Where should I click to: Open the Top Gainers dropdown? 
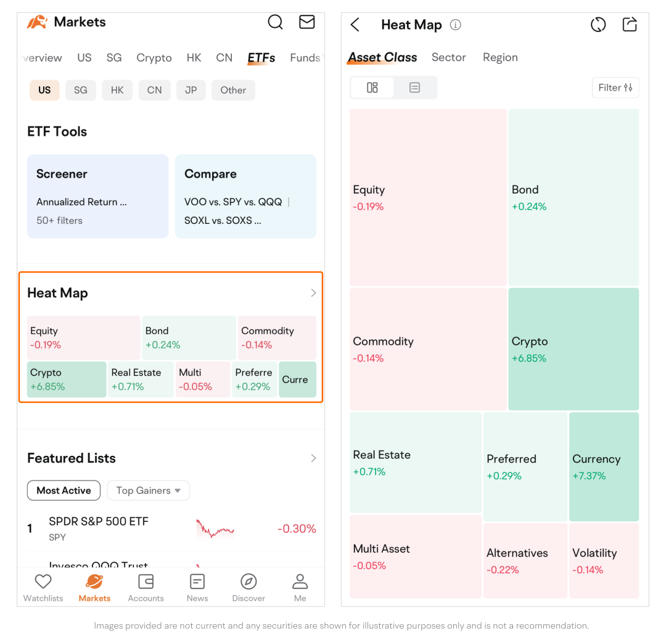149,490
